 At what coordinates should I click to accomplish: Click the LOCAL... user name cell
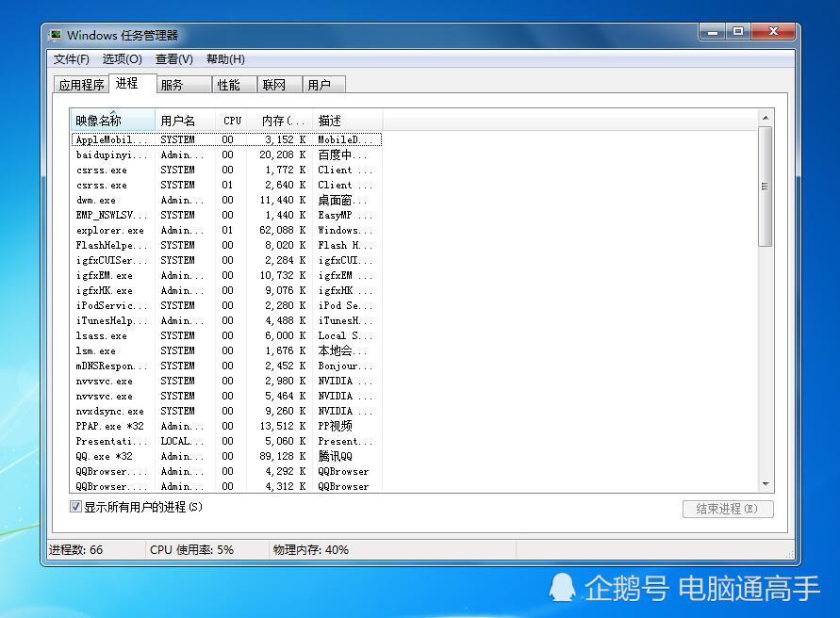pos(182,441)
